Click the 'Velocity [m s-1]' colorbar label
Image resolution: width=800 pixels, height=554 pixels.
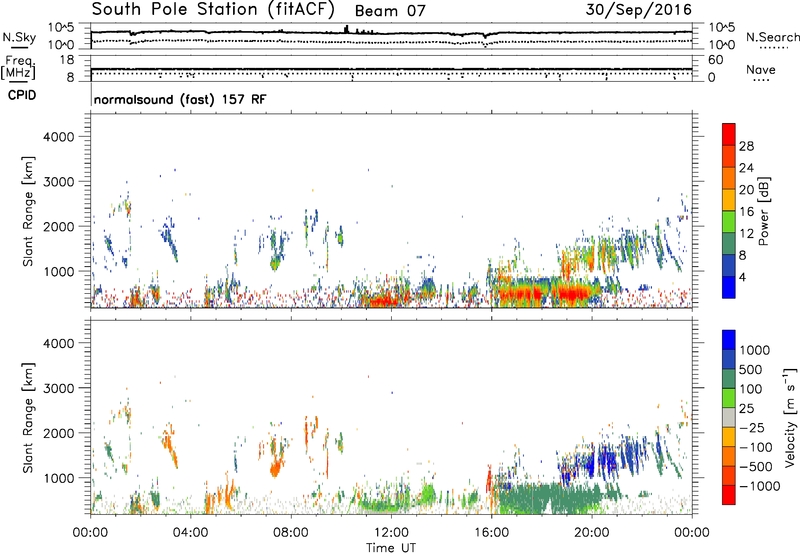790,416
